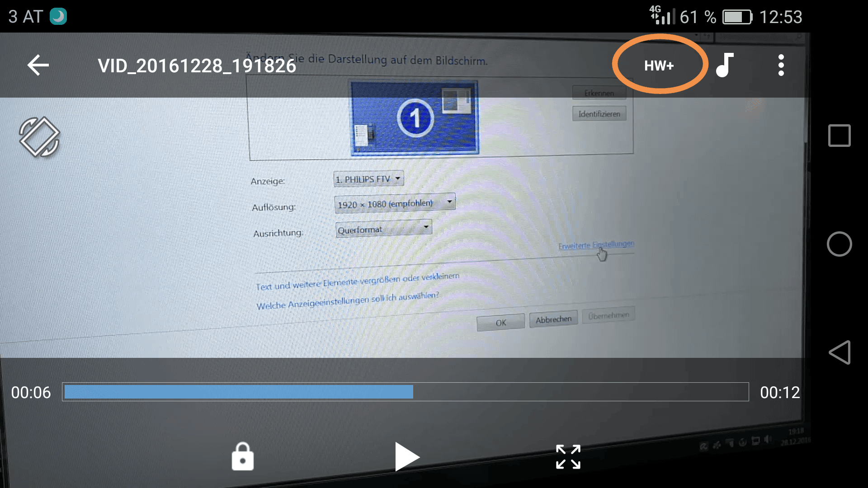
Task: Toggle the HW+ hardware decoder mode
Action: tap(659, 66)
